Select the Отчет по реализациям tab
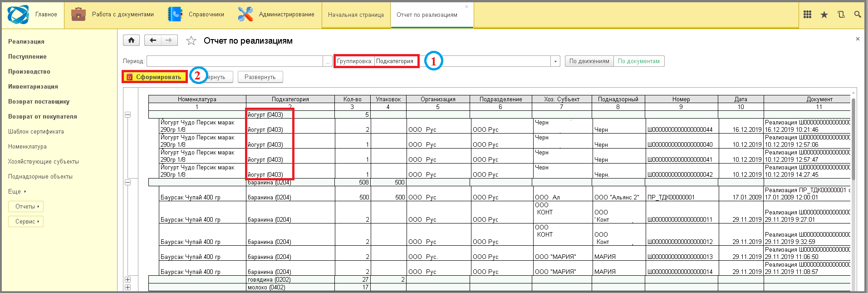Image resolution: width=868 pixels, height=293 pixels. (x=427, y=15)
